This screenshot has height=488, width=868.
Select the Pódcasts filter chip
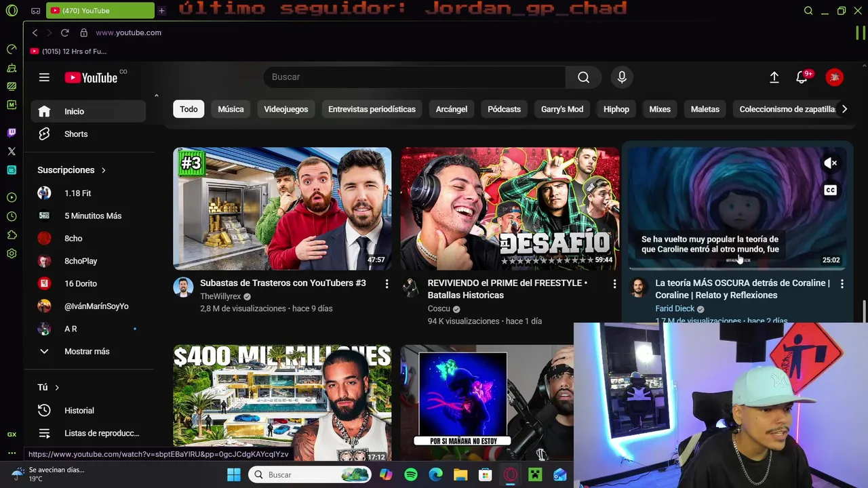pos(505,109)
